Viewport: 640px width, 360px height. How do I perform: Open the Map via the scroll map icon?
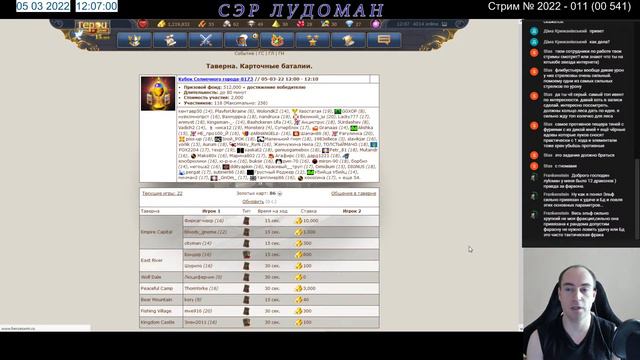(x=170, y=40)
